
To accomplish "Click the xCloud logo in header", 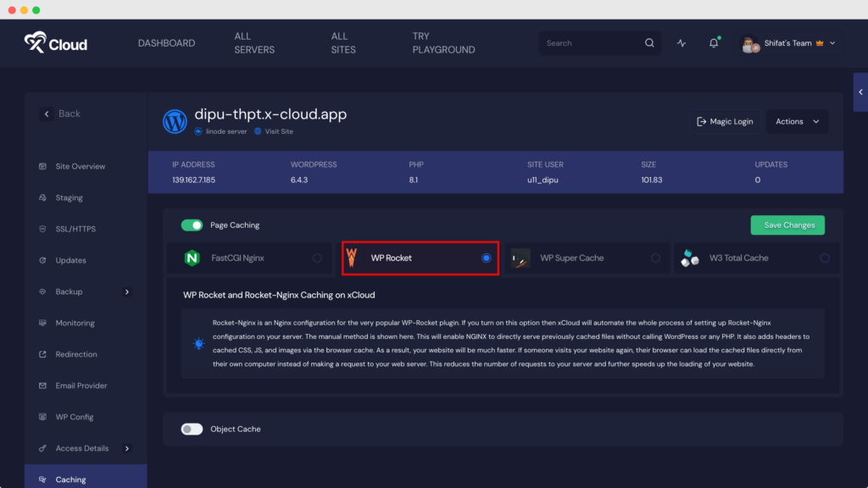I will [x=56, y=43].
